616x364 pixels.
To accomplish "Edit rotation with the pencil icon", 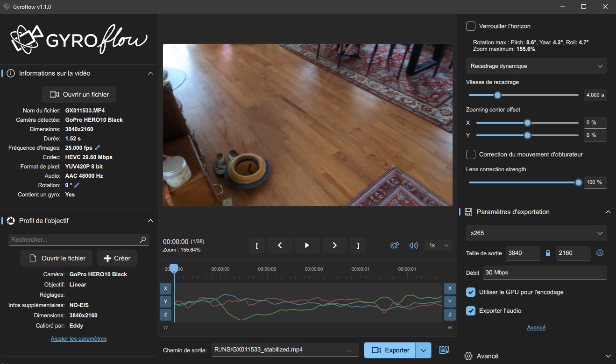I will (x=77, y=185).
